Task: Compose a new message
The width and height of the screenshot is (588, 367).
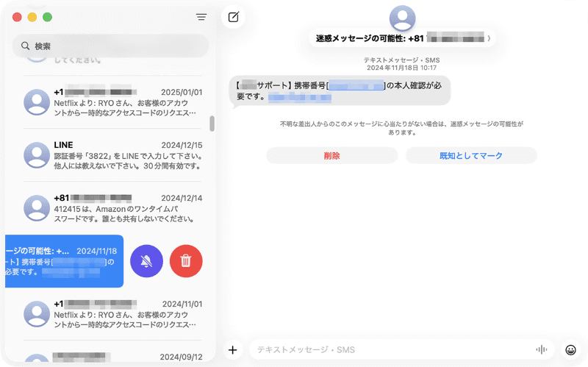Action: [233, 17]
